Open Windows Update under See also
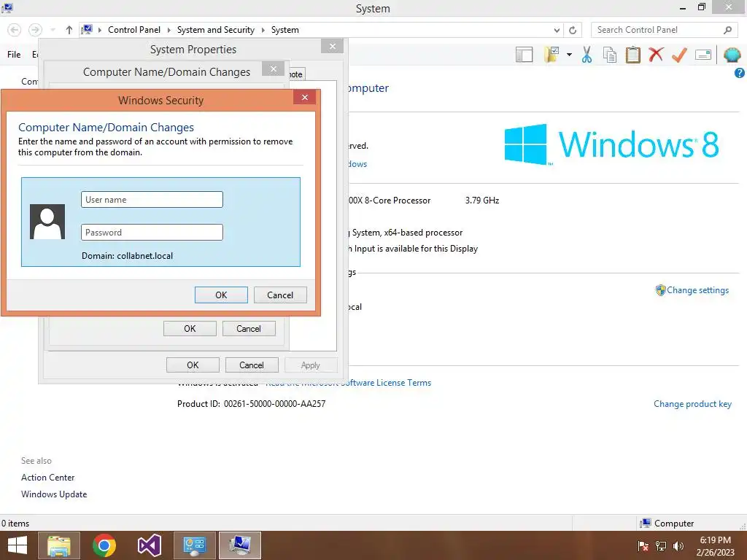This screenshot has height=560, width=747. tap(54, 494)
